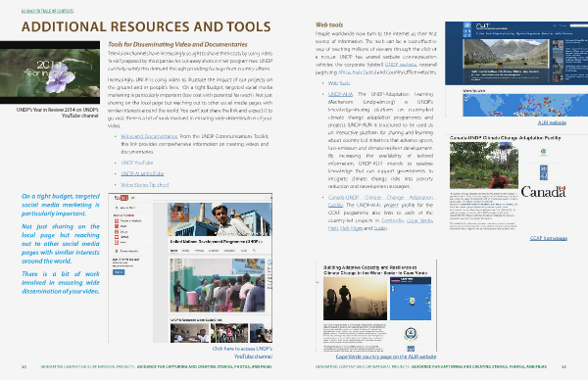Follow the Web Tools bullet link

339,83
